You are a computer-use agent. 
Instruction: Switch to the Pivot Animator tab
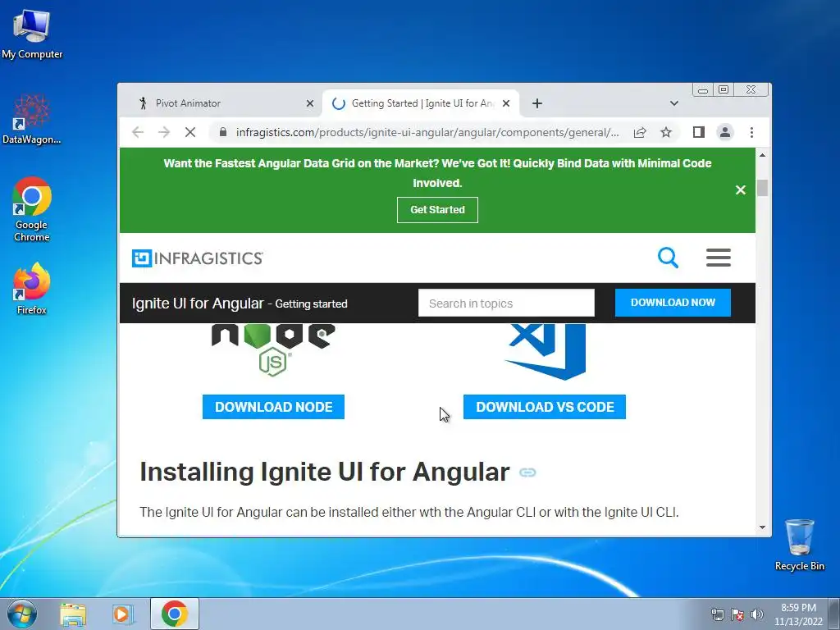[220, 103]
